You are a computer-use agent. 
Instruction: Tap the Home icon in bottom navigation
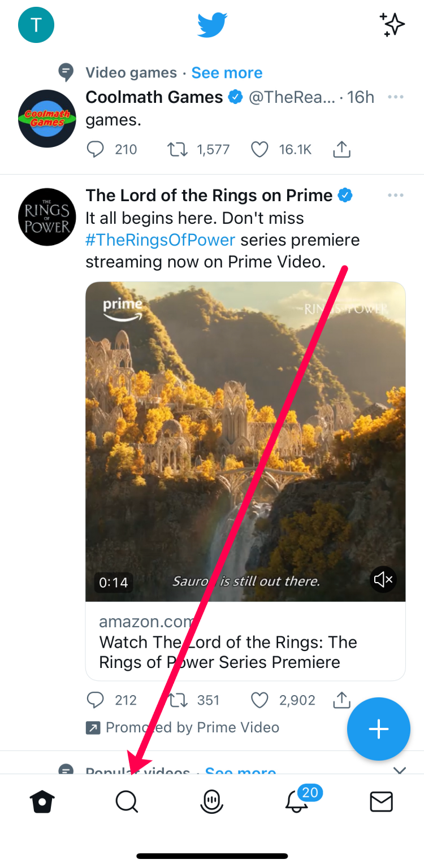(x=43, y=801)
